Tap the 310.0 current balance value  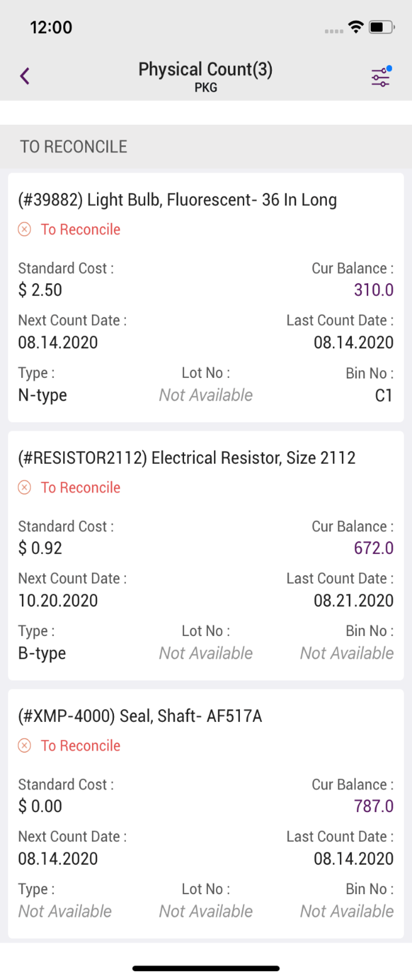[374, 290]
